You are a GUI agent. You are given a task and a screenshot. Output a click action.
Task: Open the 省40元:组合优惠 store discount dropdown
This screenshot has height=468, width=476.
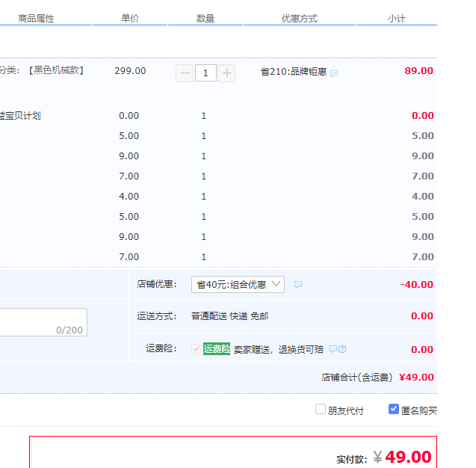pyautogui.click(x=238, y=285)
